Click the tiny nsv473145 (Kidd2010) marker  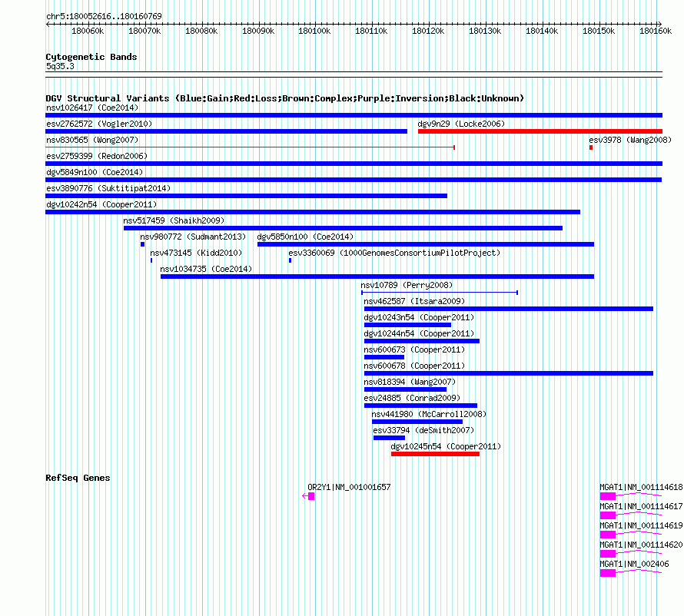pyautogui.click(x=151, y=260)
